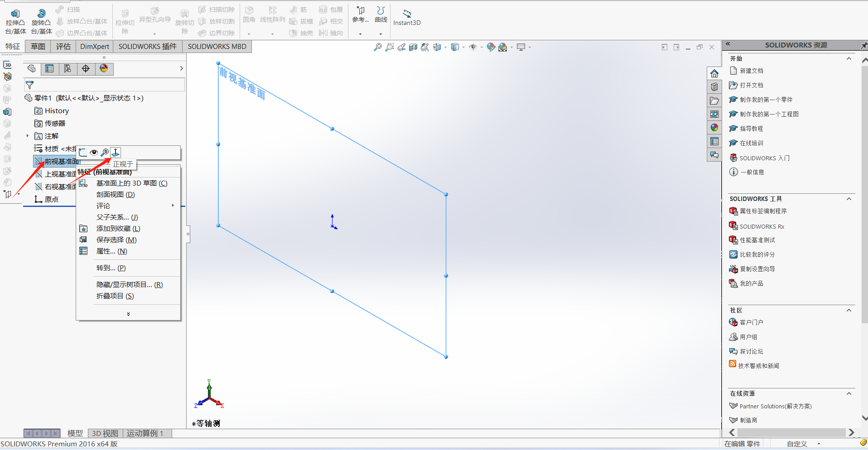Open the Custom Properties task pane tab

click(x=714, y=141)
